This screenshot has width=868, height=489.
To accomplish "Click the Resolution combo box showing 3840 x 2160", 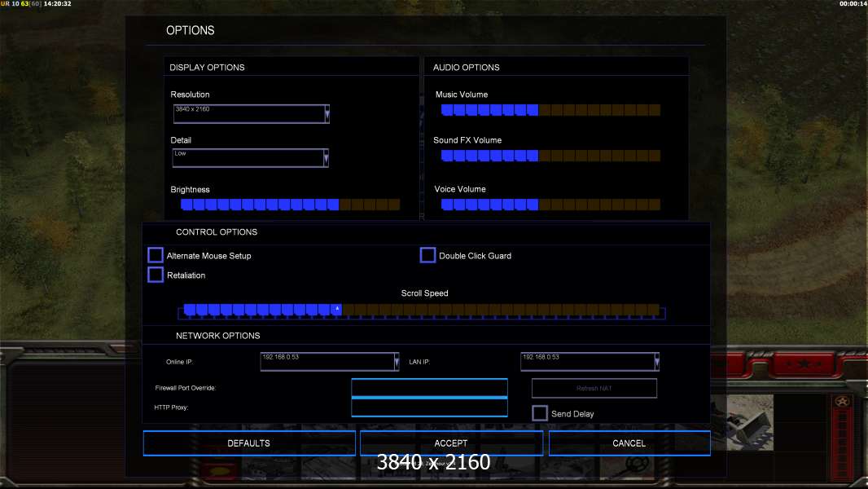I will 252,114.
